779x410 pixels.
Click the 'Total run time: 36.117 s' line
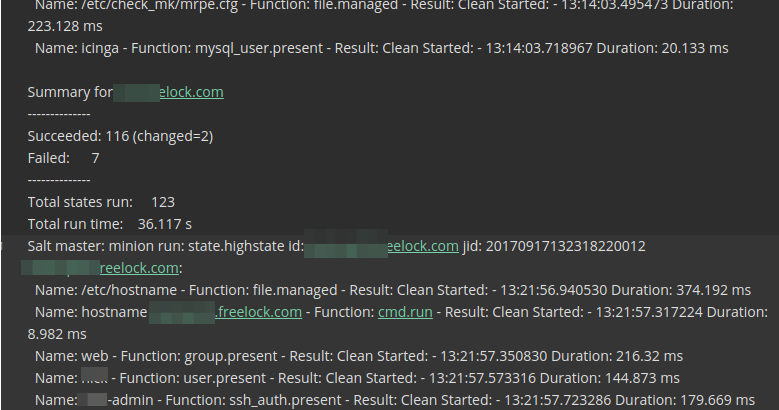pyautogui.click(x=110, y=225)
